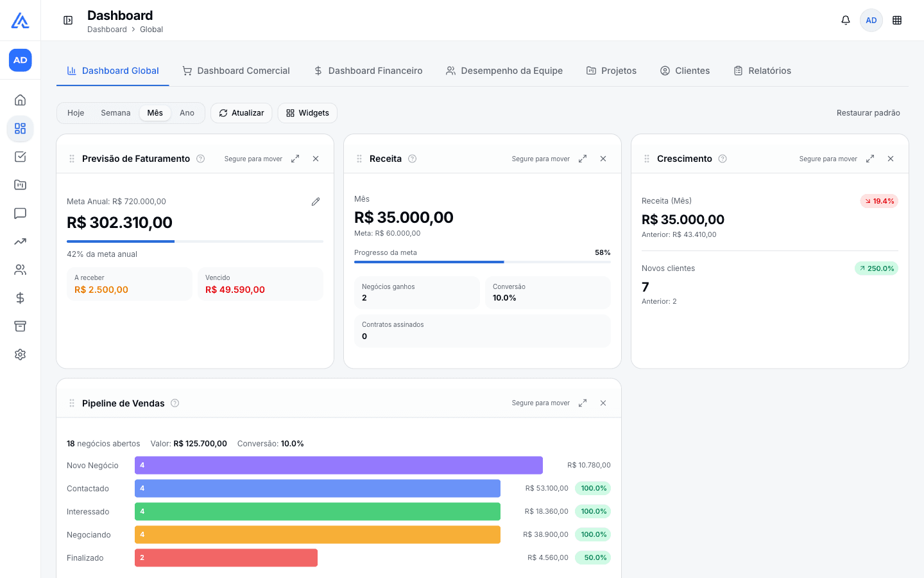This screenshot has height=578, width=924.
Task: Expand the Crescimento widget to fullscreen
Action: point(870,159)
